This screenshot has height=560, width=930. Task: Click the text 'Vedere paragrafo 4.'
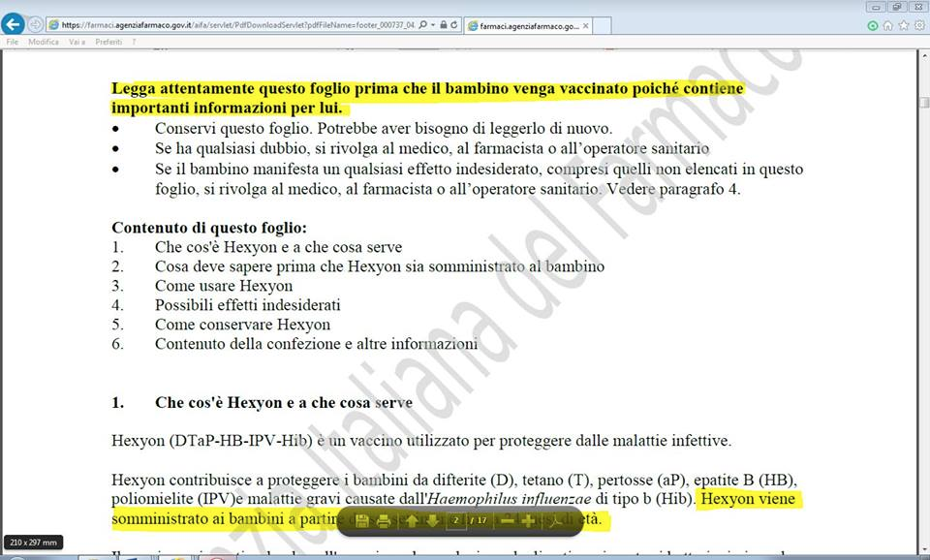673,189
